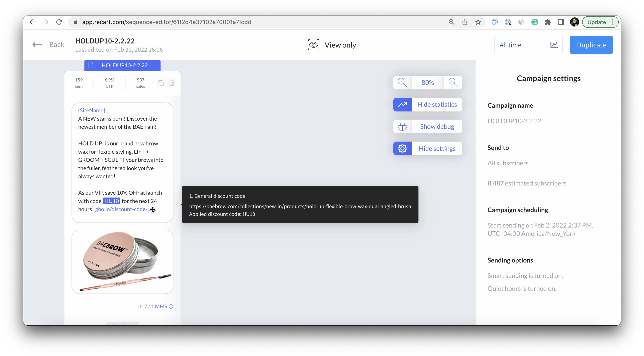This screenshot has width=644, height=356.
Task: Bookmark this page with the star
Action: 478,22
